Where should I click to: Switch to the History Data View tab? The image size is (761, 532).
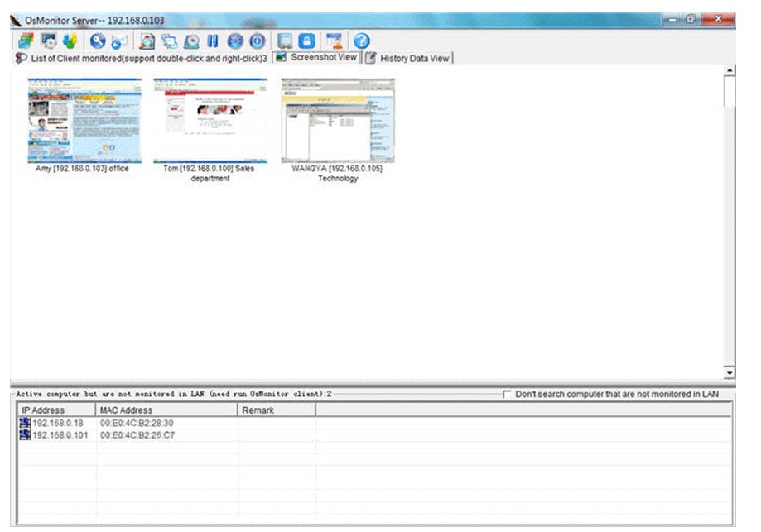pos(408,59)
